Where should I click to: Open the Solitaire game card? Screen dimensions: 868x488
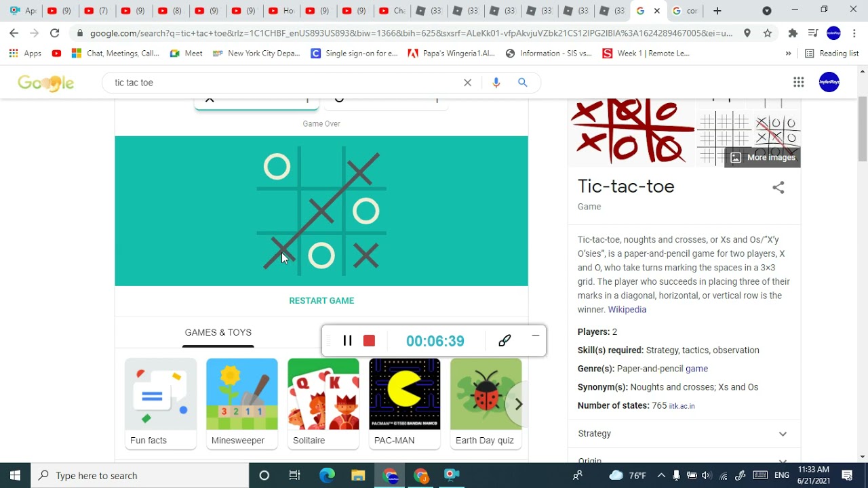pos(323,403)
